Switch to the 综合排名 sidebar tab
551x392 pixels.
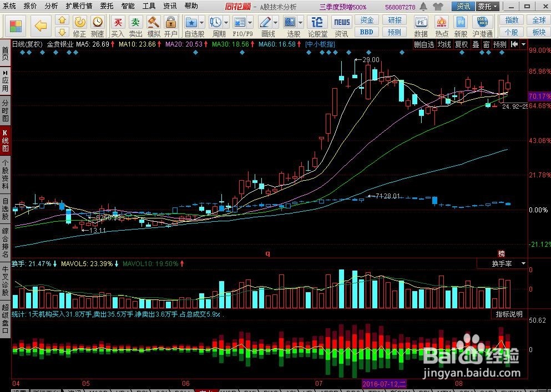pyautogui.click(x=5, y=242)
